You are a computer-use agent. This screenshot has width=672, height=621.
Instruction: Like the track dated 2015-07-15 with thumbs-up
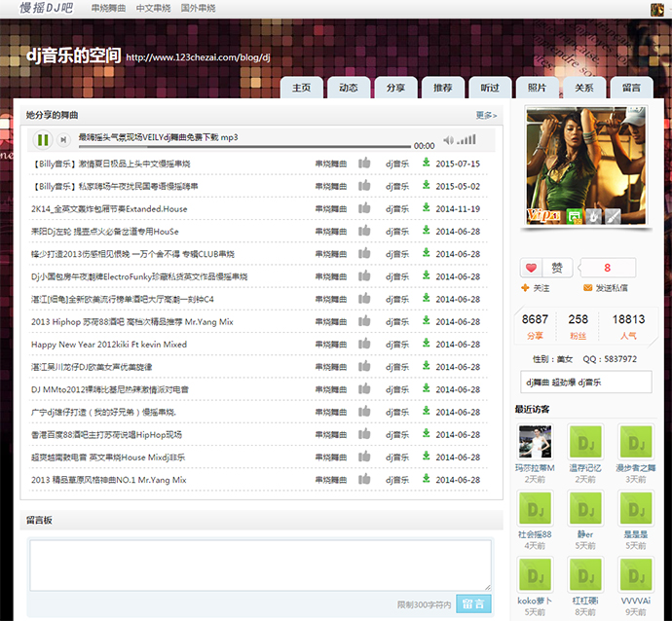tap(364, 164)
